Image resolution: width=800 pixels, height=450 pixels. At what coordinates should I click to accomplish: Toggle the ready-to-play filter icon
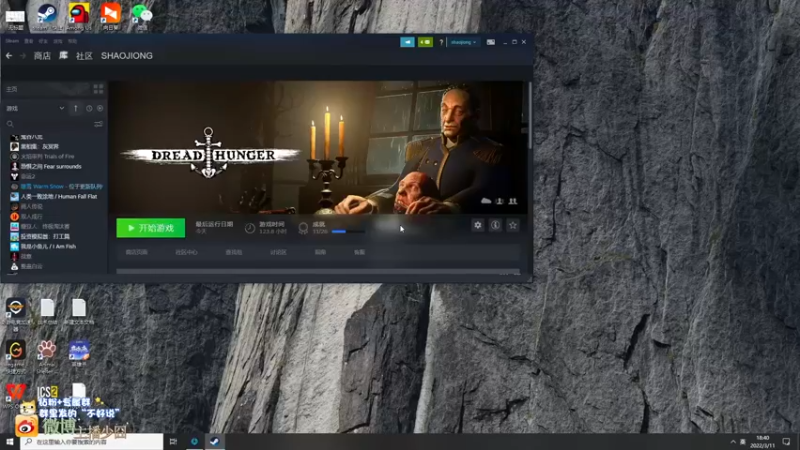coord(100,108)
